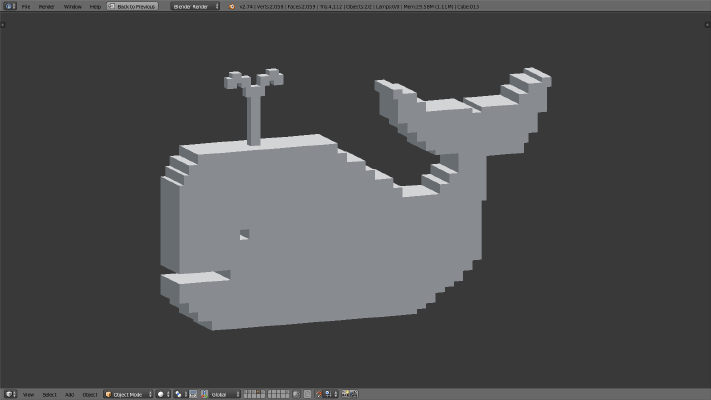This screenshot has height=400, width=711.
Task: Toggle the snap magnet icon
Action: tap(319, 395)
